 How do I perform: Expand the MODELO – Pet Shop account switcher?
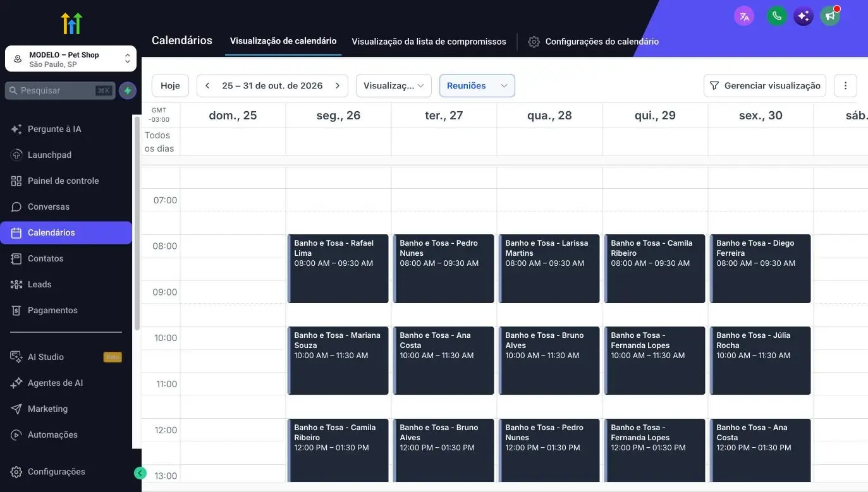(71, 59)
